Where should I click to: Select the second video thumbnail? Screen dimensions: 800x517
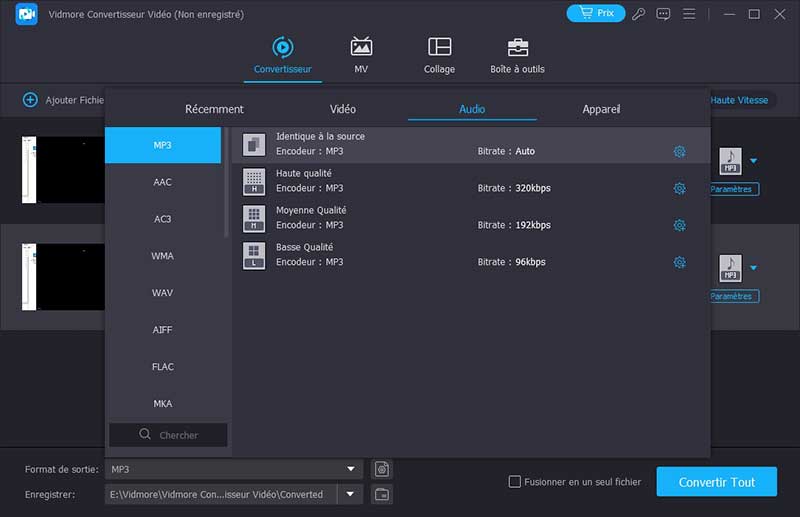[63, 277]
